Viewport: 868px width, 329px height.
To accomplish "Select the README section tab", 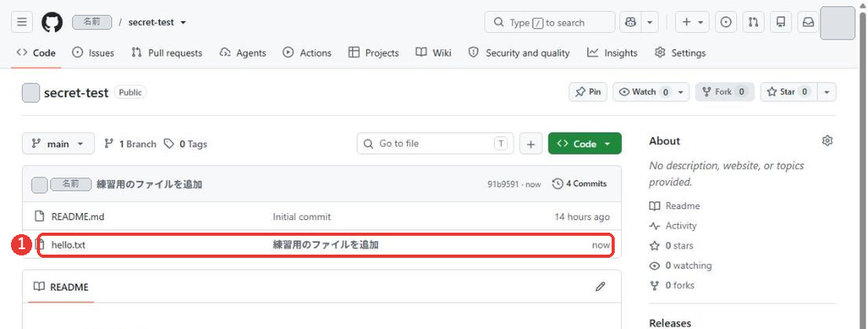I will (x=61, y=286).
